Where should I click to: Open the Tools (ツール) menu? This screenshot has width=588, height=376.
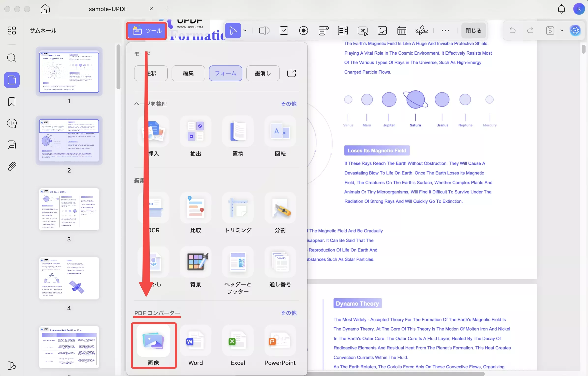point(147,31)
